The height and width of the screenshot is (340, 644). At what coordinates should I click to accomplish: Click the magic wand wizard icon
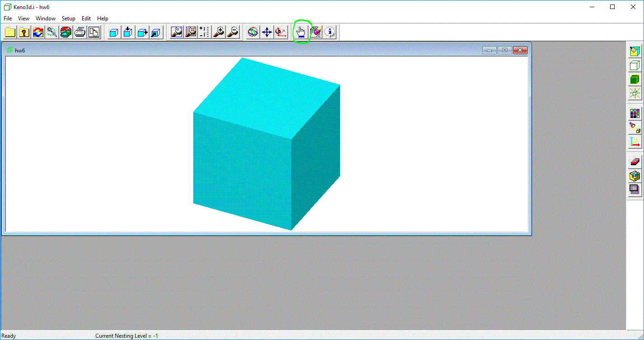point(52,32)
